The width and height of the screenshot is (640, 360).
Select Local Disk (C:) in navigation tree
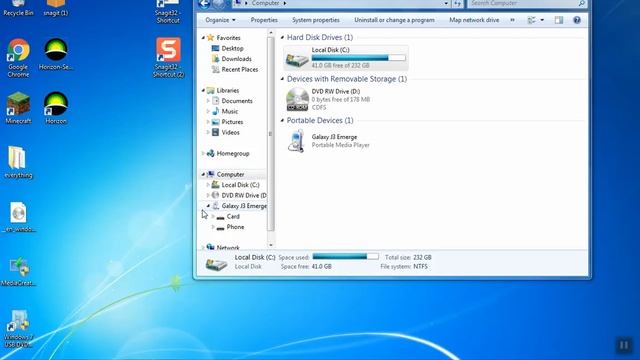(x=240, y=185)
